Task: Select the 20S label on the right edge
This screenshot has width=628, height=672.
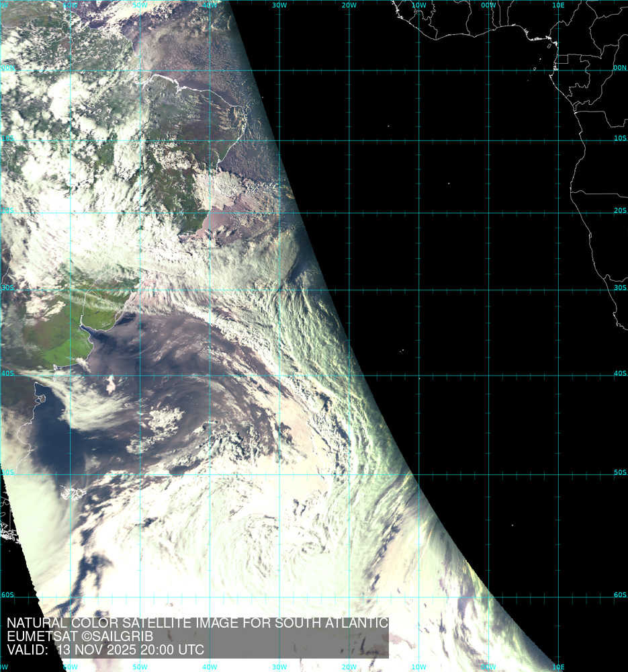Action: (619, 210)
